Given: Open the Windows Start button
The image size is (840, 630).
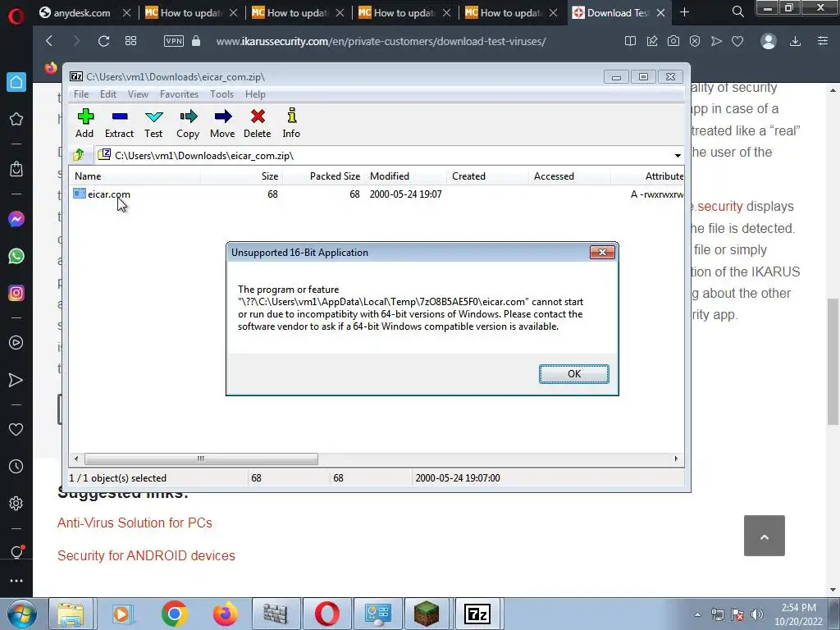Looking at the screenshot, I should point(22,614).
